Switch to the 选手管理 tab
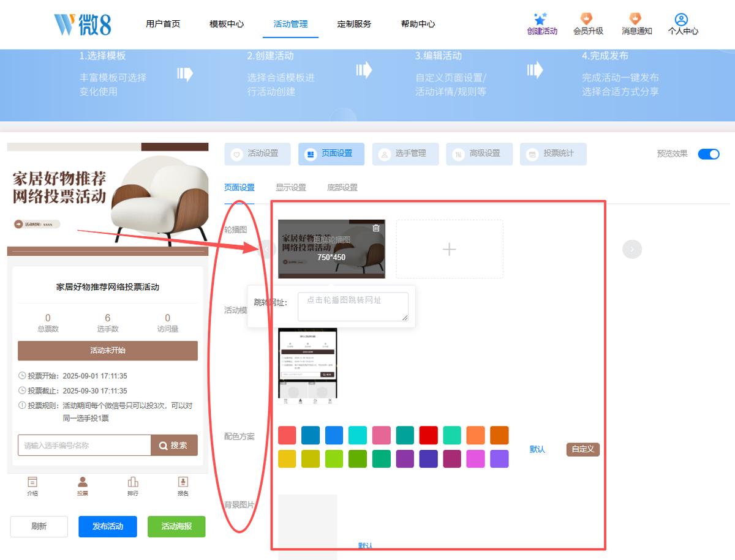Screen dimensions: 735x560 click(x=405, y=154)
